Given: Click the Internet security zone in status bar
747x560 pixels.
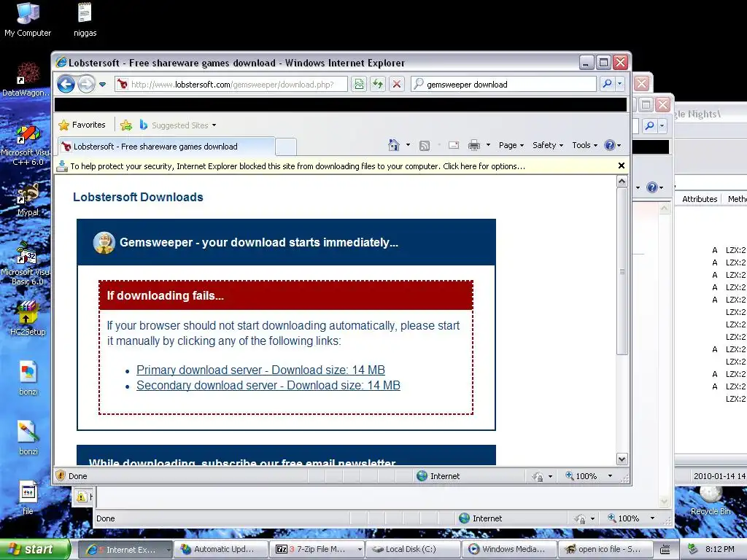Looking at the screenshot, I should (438, 475).
